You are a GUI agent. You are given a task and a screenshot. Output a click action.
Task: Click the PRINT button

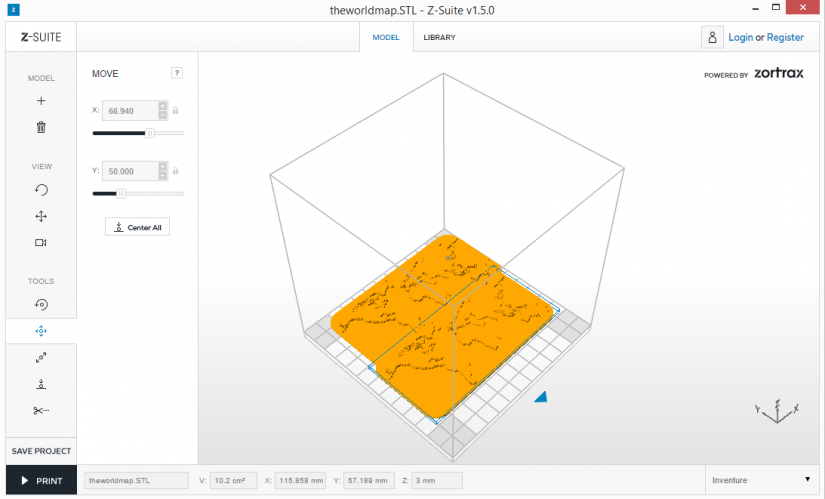pyautogui.click(x=42, y=481)
